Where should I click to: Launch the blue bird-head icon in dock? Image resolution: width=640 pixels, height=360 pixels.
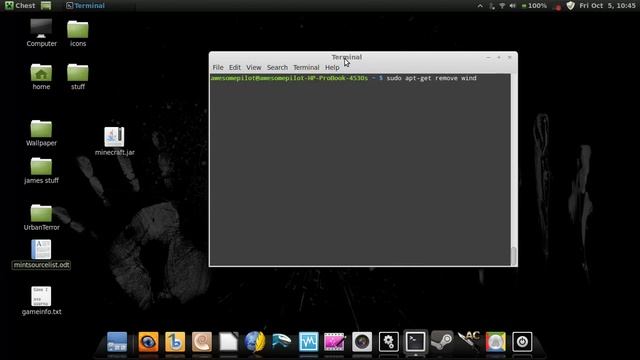[282, 342]
